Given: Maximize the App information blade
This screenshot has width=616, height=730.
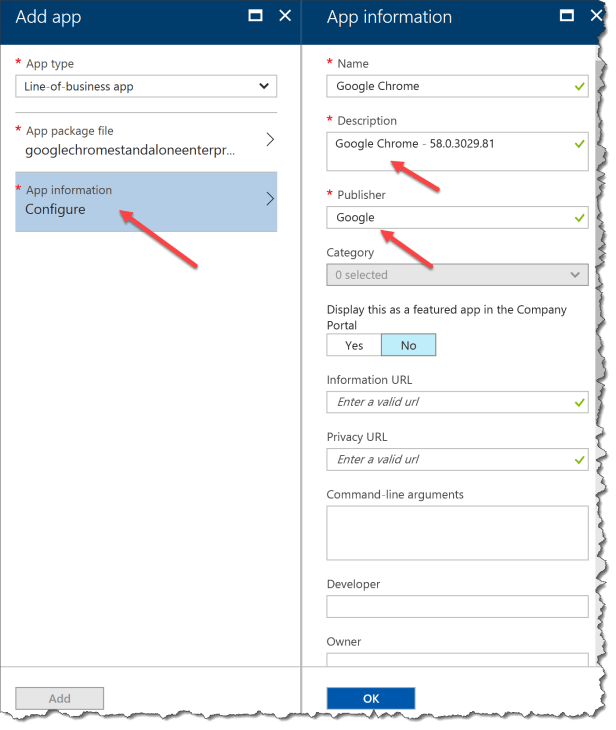Looking at the screenshot, I should coord(566,16).
